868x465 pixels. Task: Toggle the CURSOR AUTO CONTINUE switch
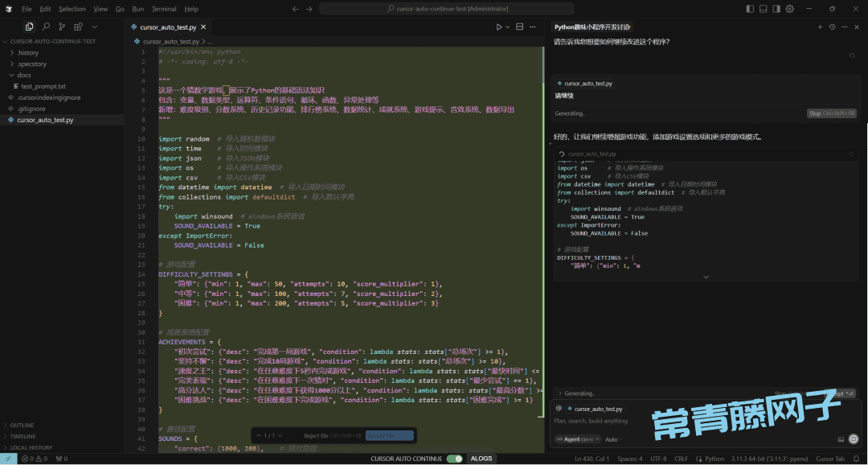454,459
